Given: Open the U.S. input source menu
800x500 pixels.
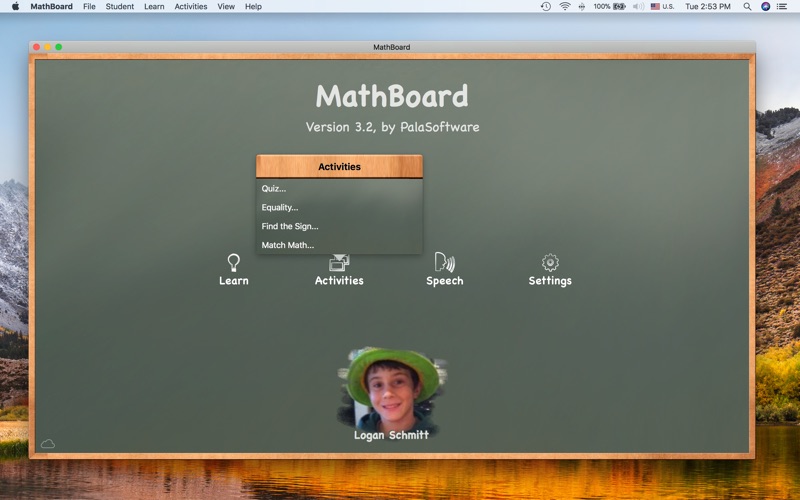Looking at the screenshot, I should [x=662, y=6].
